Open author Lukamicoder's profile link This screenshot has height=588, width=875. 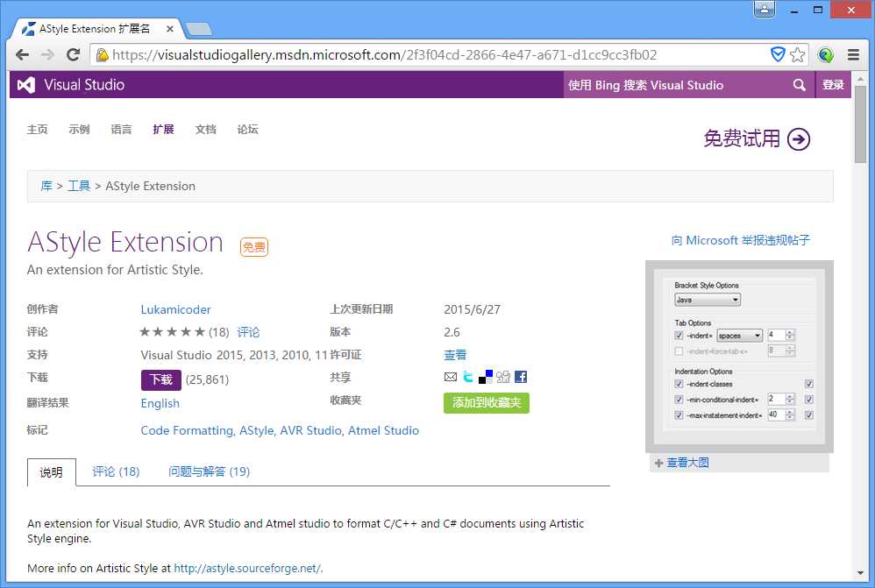(175, 309)
